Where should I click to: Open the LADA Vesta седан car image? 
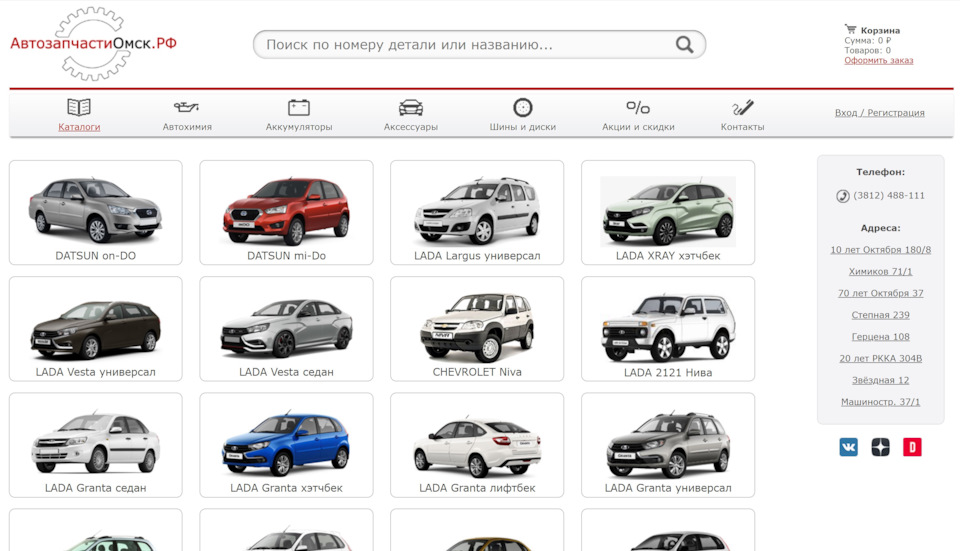(287, 328)
